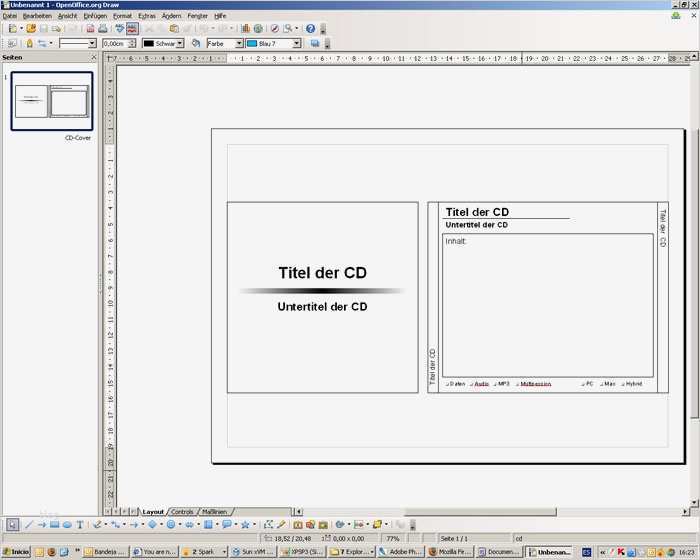Image resolution: width=700 pixels, height=560 pixels.
Task: Select the Line drawing tool
Action: point(29,525)
